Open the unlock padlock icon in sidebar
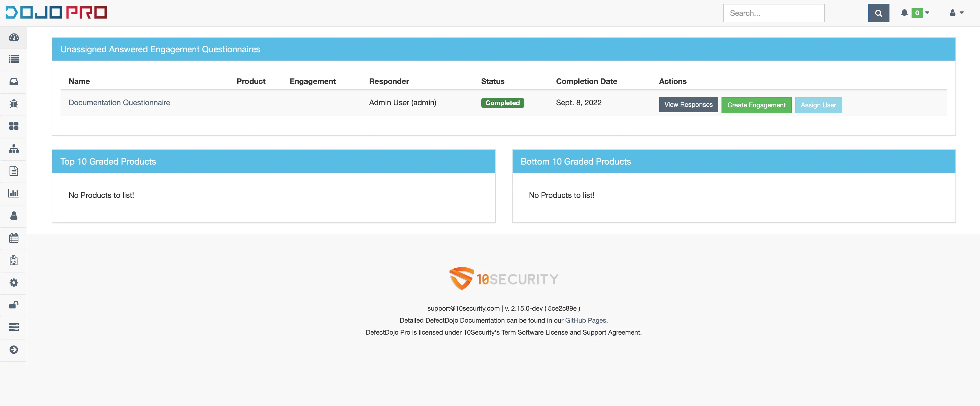Image resolution: width=980 pixels, height=406 pixels. tap(14, 305)
